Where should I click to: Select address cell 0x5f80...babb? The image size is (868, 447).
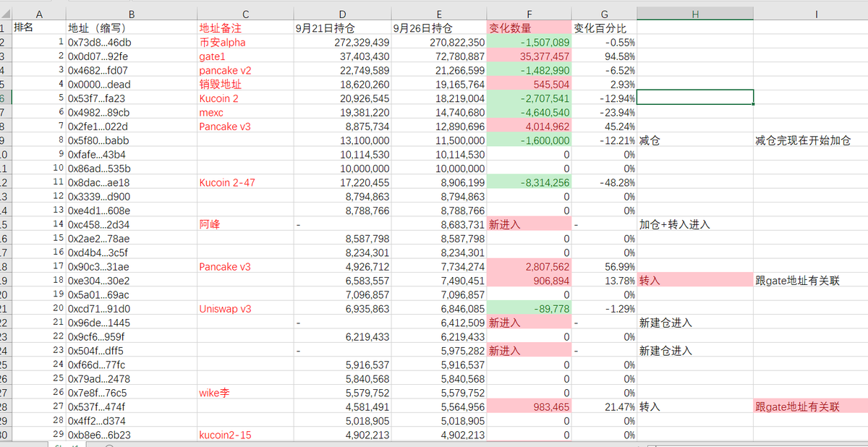pyautogui.click(x=131, y=140)
